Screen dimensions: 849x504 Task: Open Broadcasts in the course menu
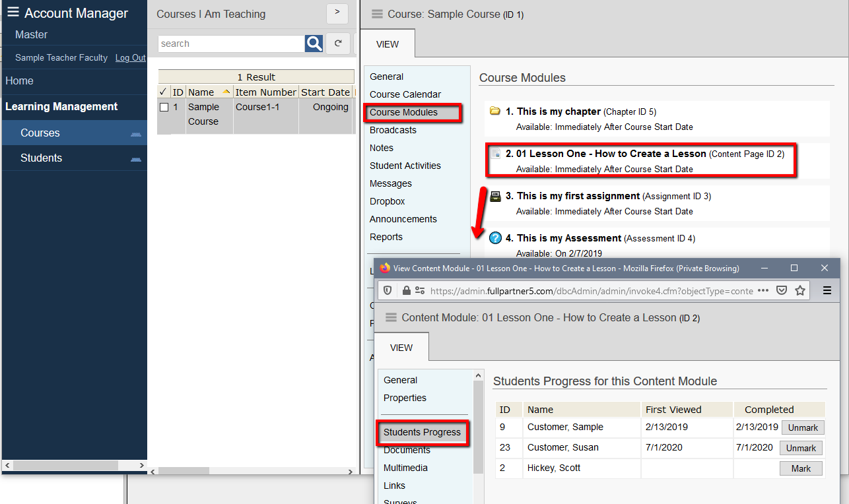(393, 130)
